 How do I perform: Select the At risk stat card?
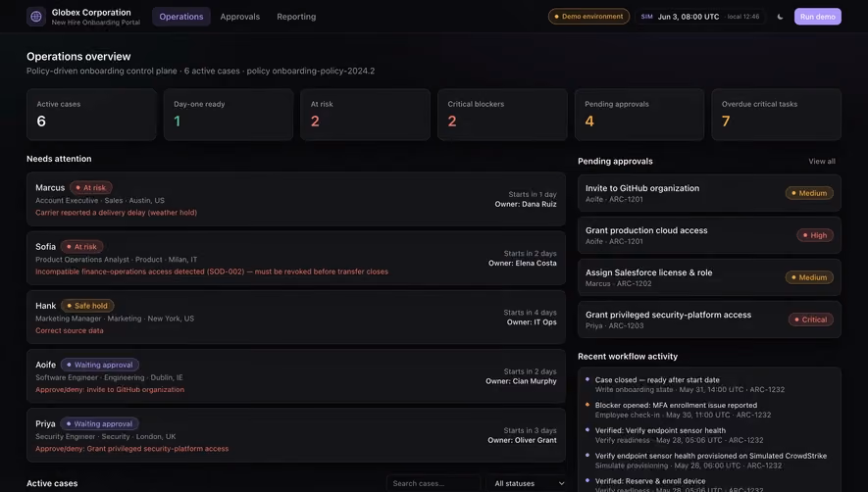[366, 115]
